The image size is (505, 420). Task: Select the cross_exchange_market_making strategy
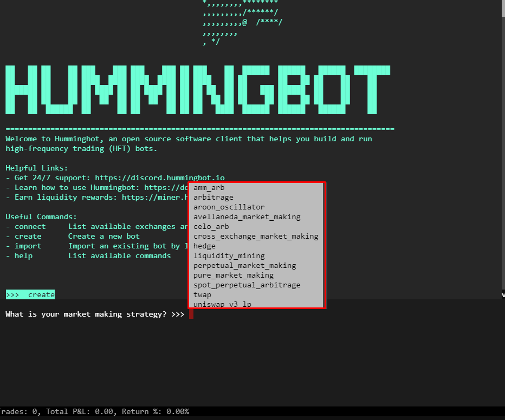click(255, 236)
